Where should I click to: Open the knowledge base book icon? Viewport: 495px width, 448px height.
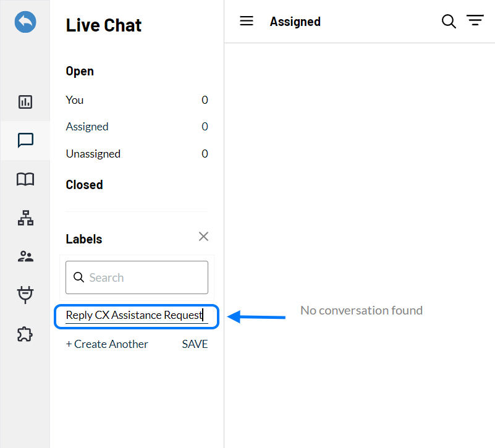point(25,179)
